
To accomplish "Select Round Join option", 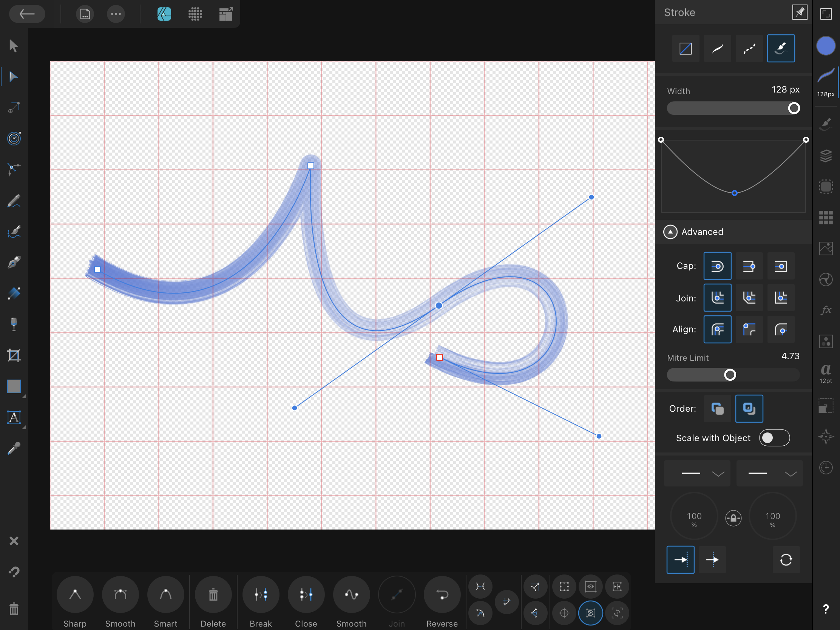I will tap(717, 298).
